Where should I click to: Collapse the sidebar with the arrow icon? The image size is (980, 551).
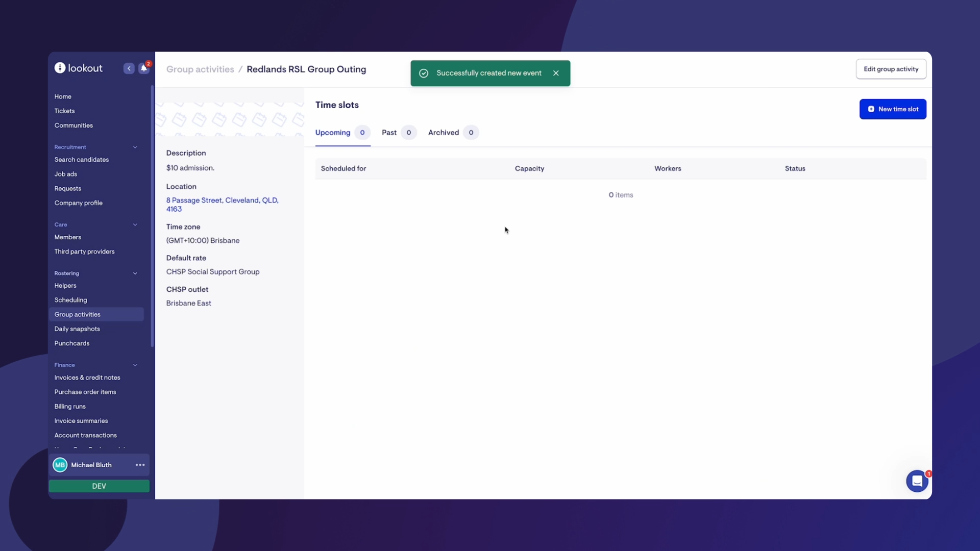tap(129, 68)
